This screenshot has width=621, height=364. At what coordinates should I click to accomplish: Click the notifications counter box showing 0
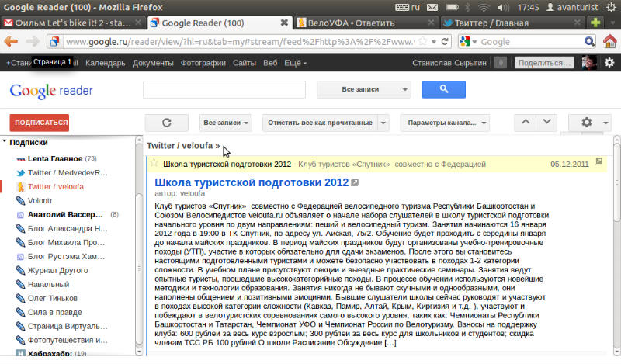[501, 63]
